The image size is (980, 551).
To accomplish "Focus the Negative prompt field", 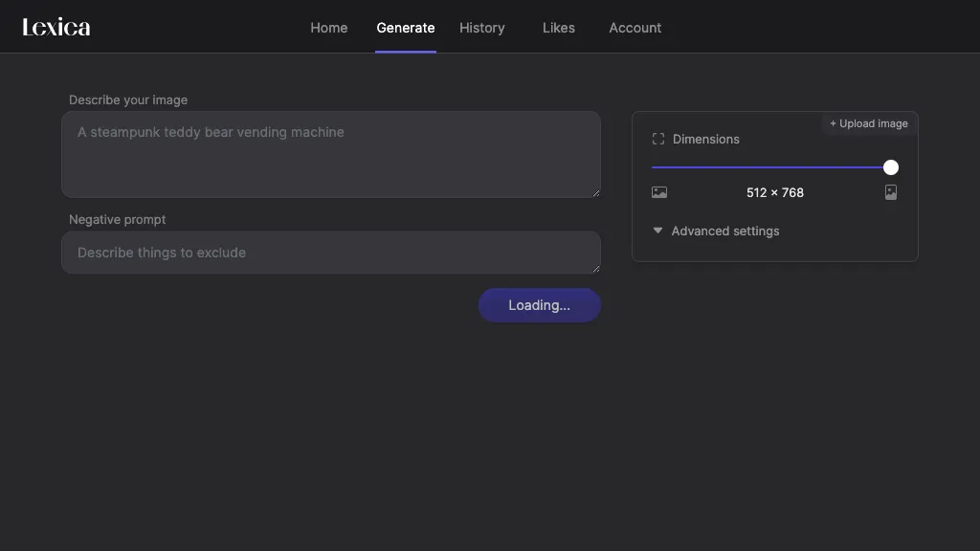I will tap(330, 253).
